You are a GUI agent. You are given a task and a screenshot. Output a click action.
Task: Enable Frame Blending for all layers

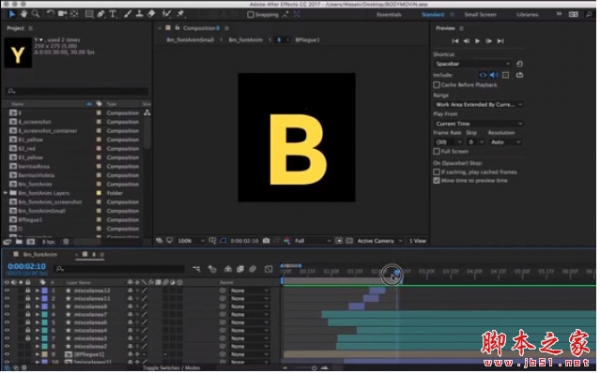(x=240, y=270)
